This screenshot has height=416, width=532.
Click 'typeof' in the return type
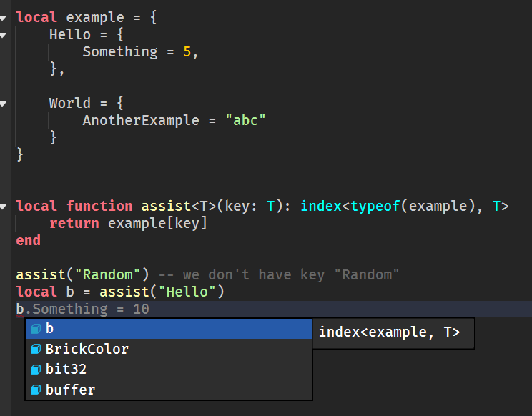[375, 207]
